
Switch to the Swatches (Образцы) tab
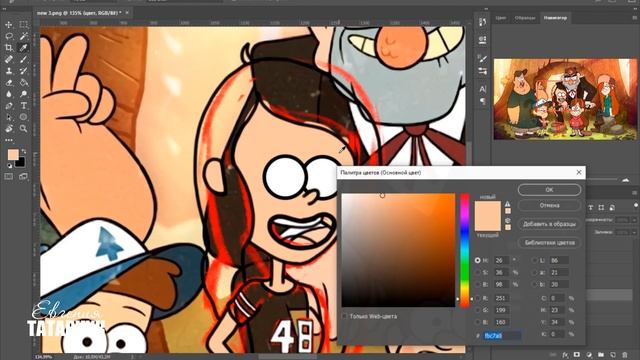[x=524, y=18]
